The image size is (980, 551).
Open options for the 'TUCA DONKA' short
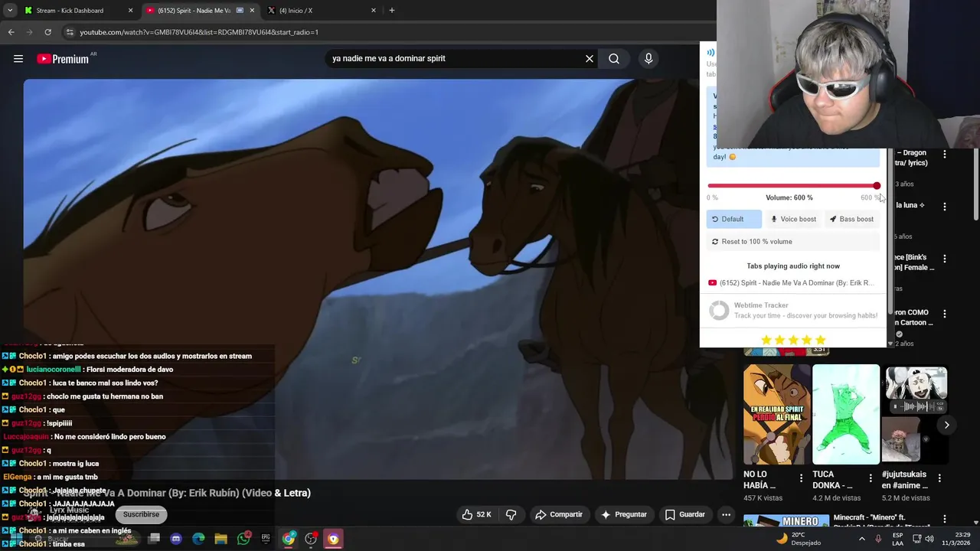871,478
